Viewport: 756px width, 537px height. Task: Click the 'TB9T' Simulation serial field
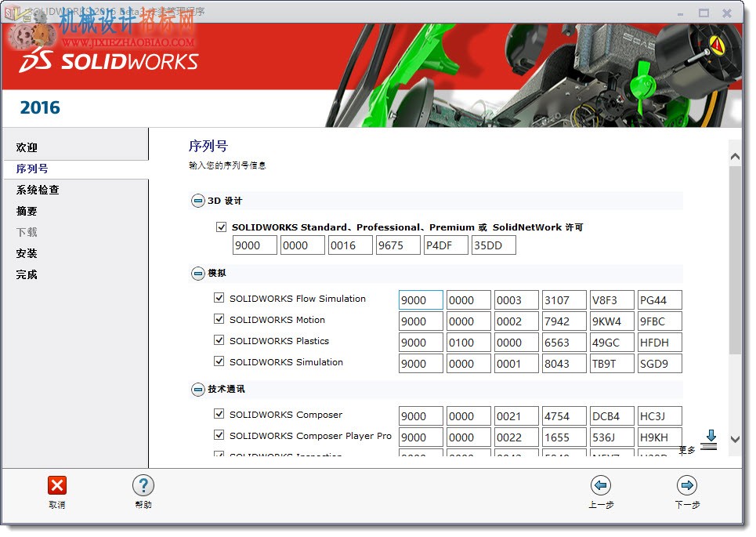point(612,364)
